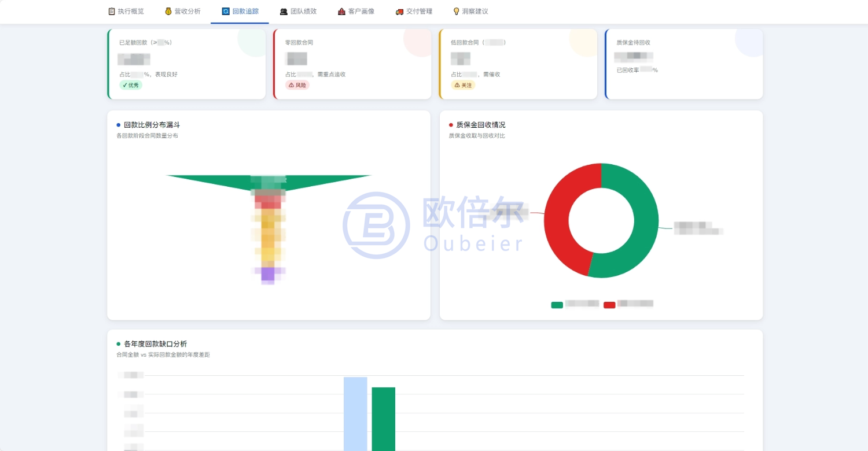Click the light blue bar in 回款缺口 chart
This screenshot has width=868, height=451.
[x=355, y=414]
